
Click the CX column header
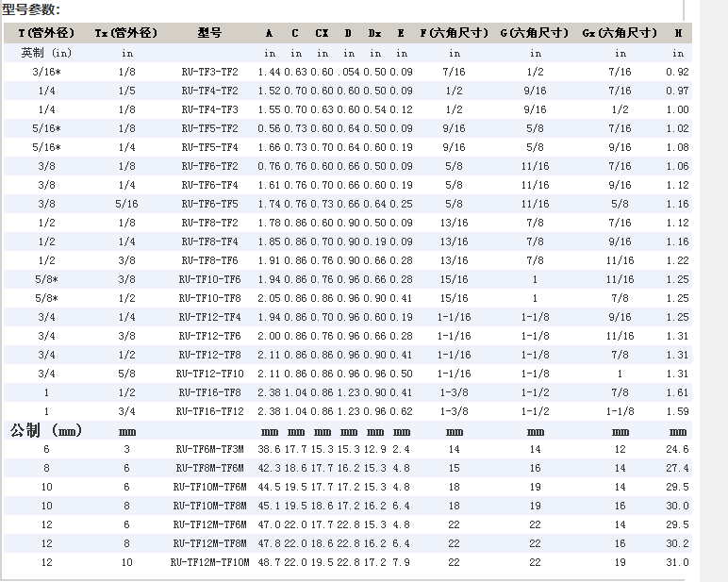(x=322, y=33)
